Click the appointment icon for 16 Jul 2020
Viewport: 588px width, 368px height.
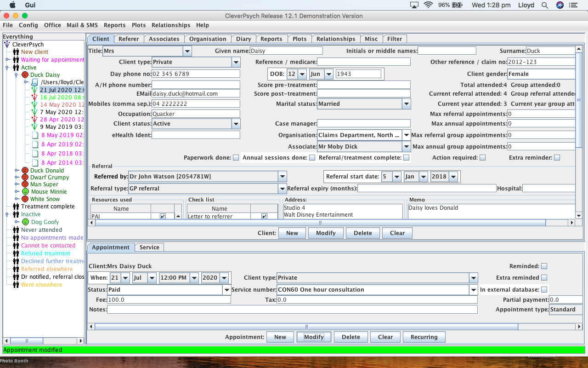(x=34, y=97)
